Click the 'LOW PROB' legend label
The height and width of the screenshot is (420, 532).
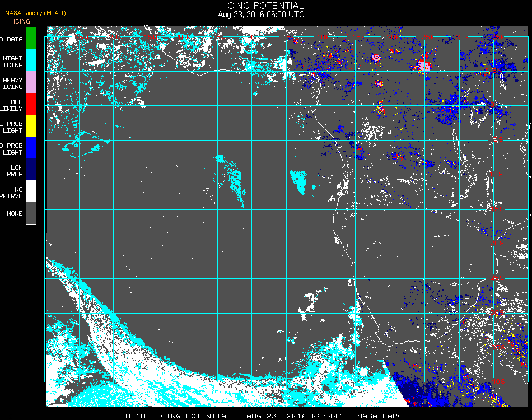click(x=15, y=171)
